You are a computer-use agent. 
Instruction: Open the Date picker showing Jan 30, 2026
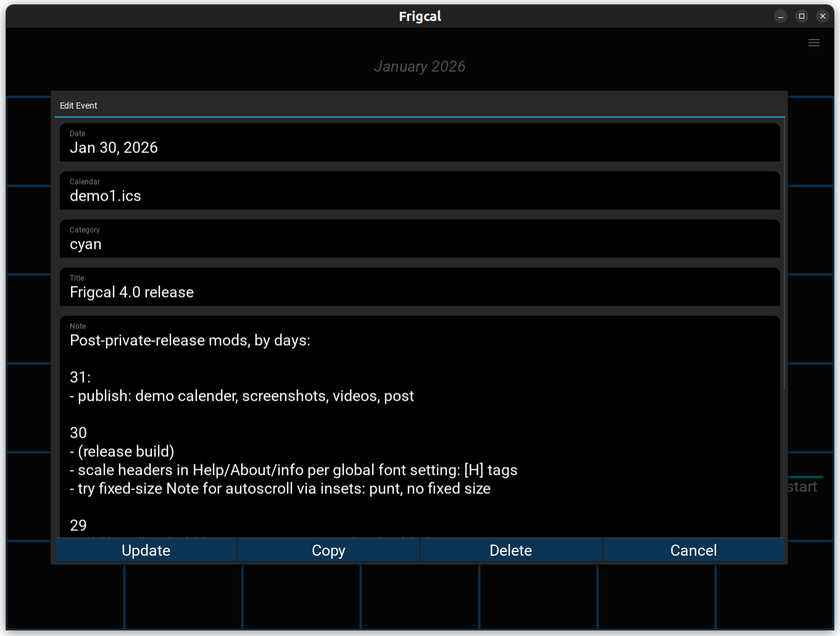(x=420, y=143)
